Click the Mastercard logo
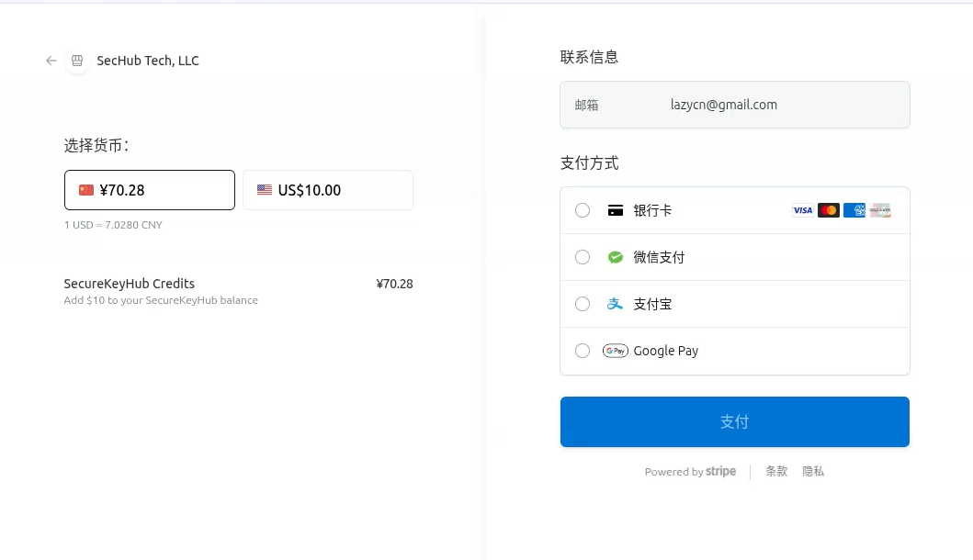 click(829, 210)
